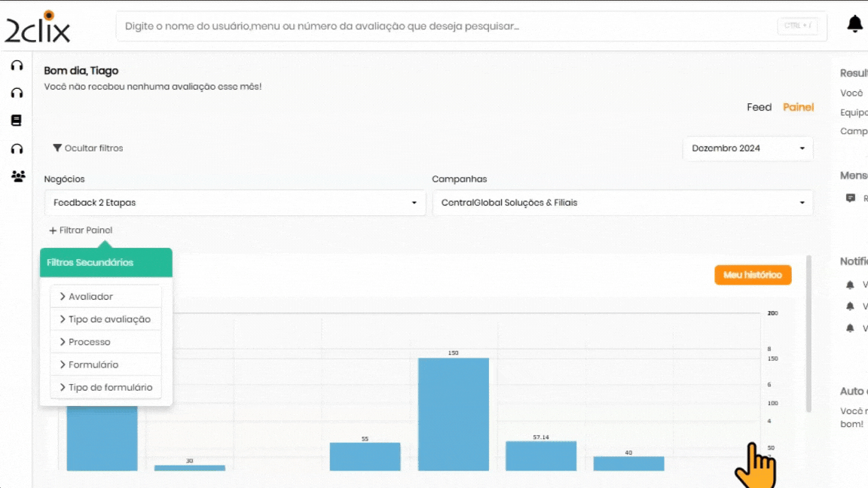Expand the Avaliador filter
The image size is (868, 488).
(x=105, y=297)
